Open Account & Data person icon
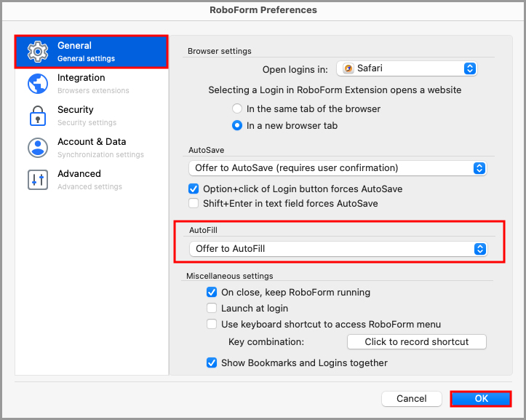 click(38, 148)
